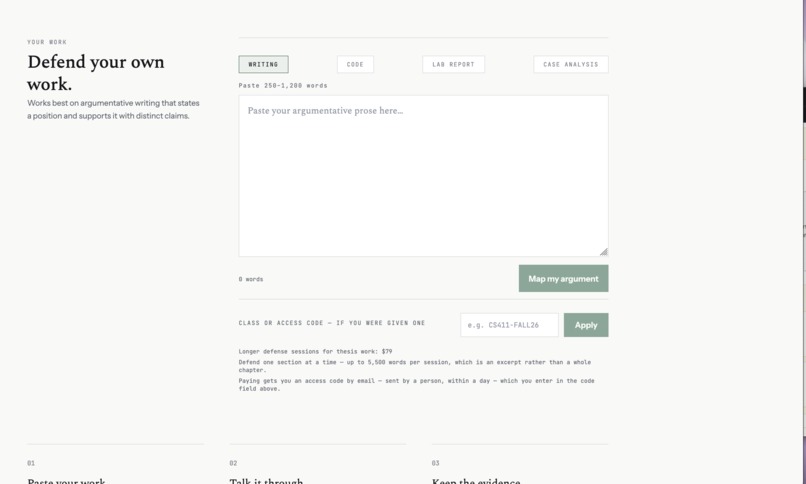The width and height of the screenshot is (806, 484).
Task: Focus the class or access code field
Action: [x=509, y=325]
